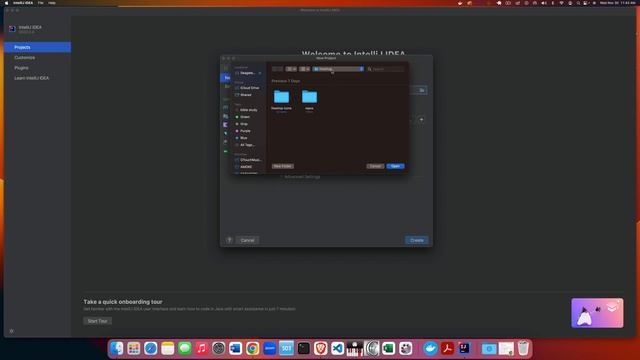Screen dimensions: 640x360
Task: Select Projects in the Welcome sidebar
Action: tap(37, 47)
